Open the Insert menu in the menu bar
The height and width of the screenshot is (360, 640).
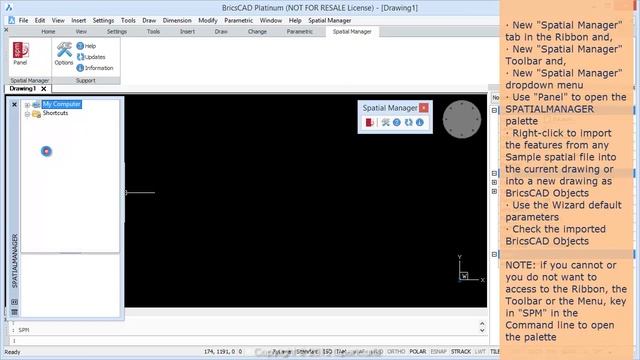(x=78, y=20)
